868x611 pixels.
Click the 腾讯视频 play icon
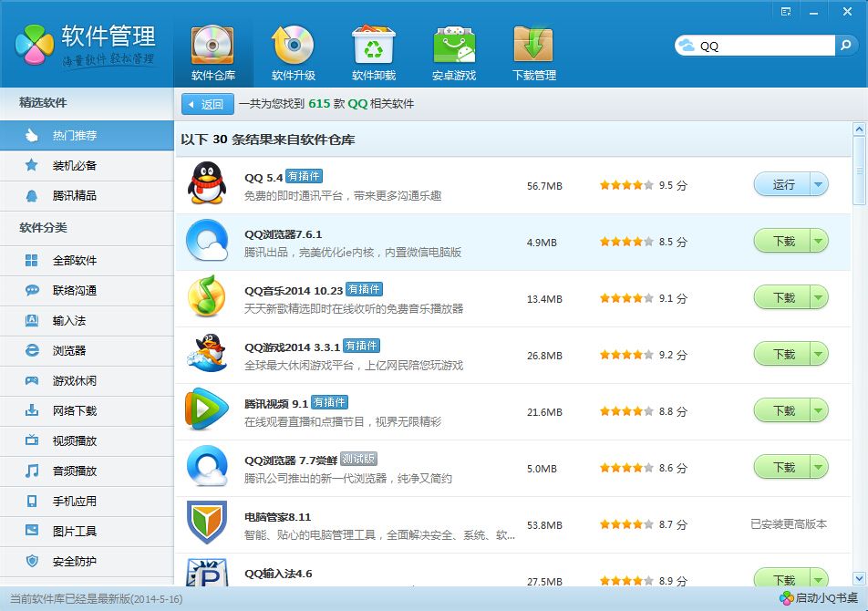tap(206, 410)
